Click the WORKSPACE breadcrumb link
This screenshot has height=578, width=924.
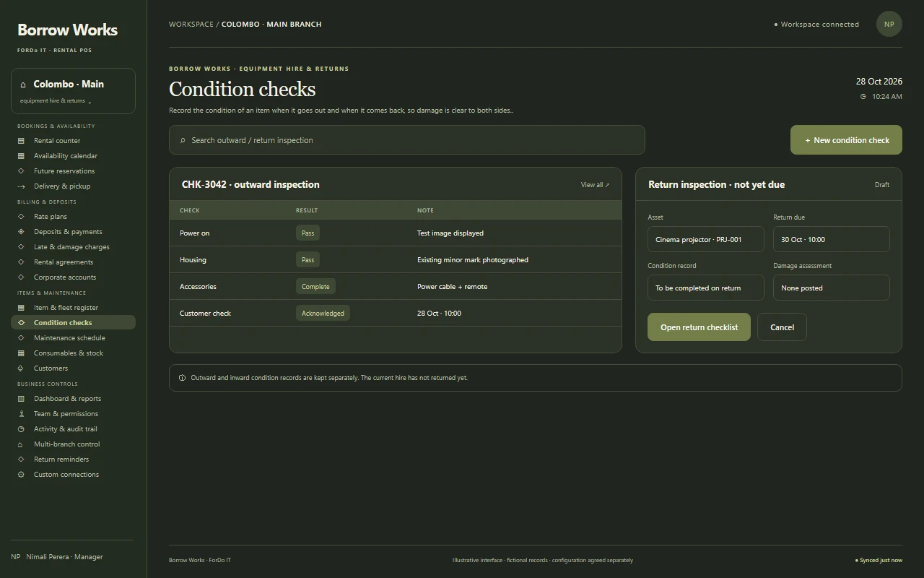(x=191, y=24)
